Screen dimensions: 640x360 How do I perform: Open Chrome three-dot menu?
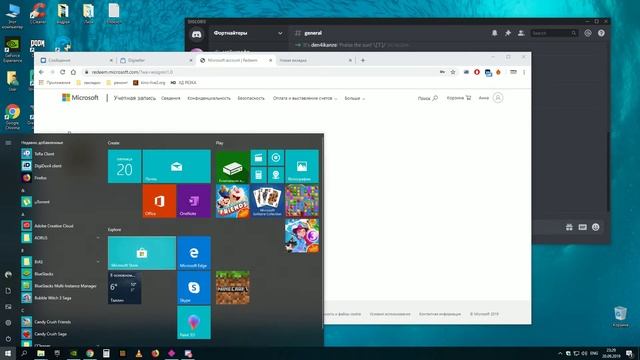(x=524, y=72)
